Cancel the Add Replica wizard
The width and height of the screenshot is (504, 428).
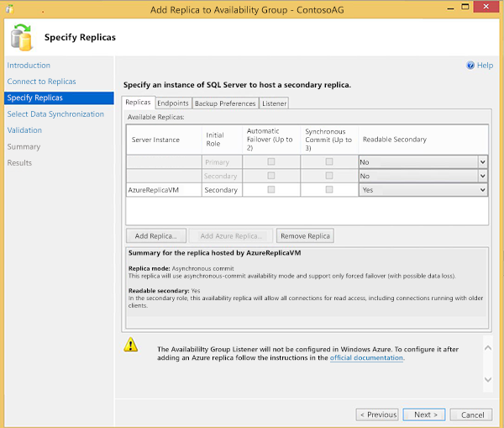tap(471, 415)
